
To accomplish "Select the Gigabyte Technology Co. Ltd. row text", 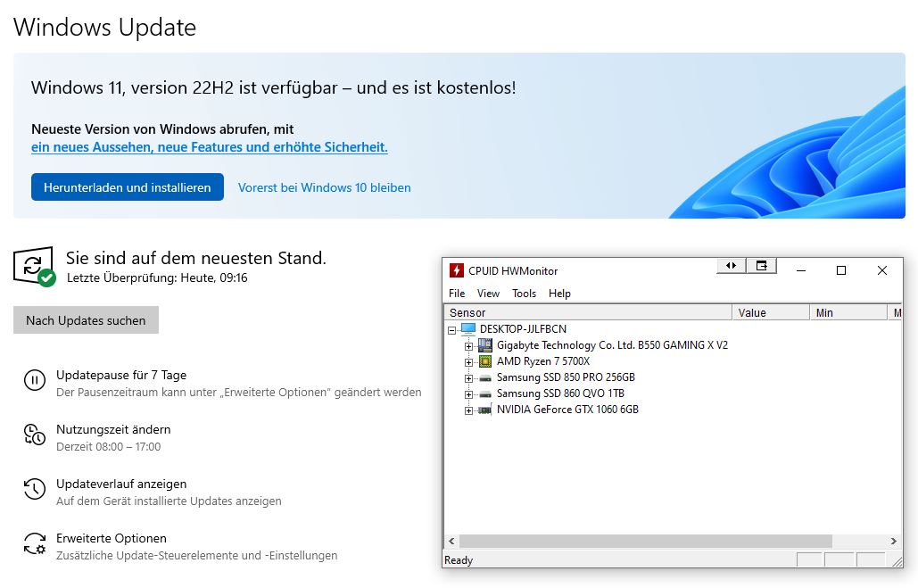I will point(612,345).
